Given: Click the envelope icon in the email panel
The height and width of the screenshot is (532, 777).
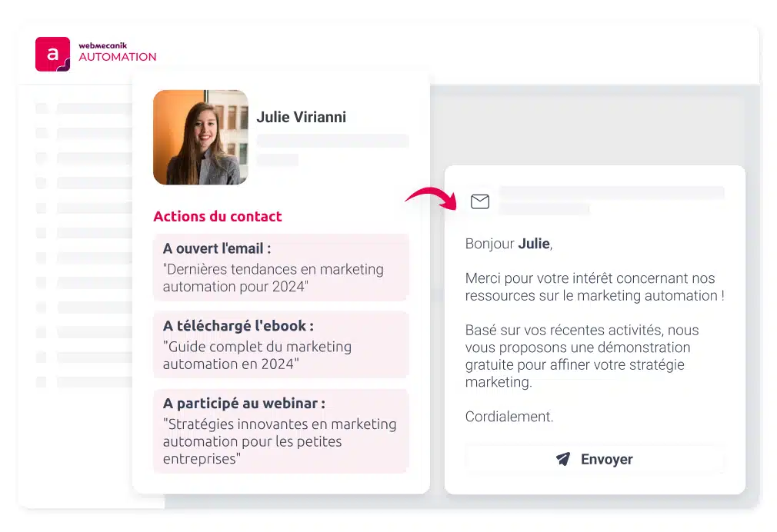Looking at the screenshot, I should 480,201.
